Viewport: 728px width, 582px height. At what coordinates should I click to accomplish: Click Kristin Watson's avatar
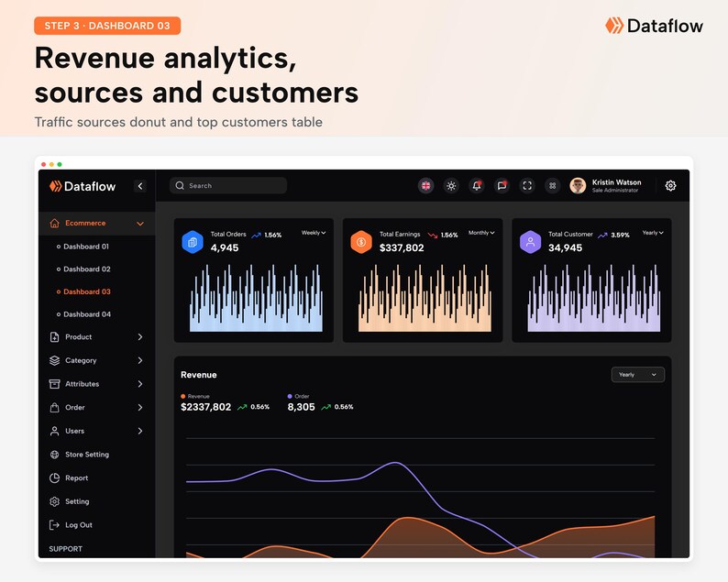pyautogui.click(x=578, y=186)
